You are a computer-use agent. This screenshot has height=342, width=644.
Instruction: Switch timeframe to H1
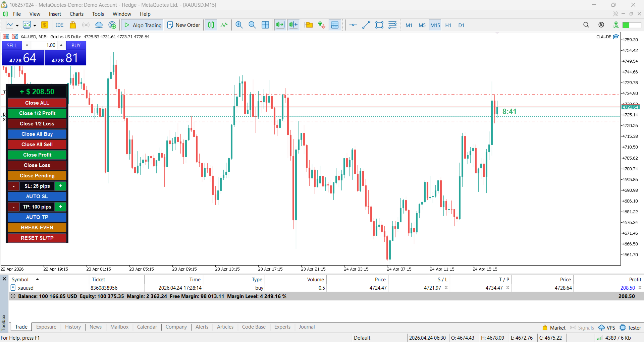(448, 25)
